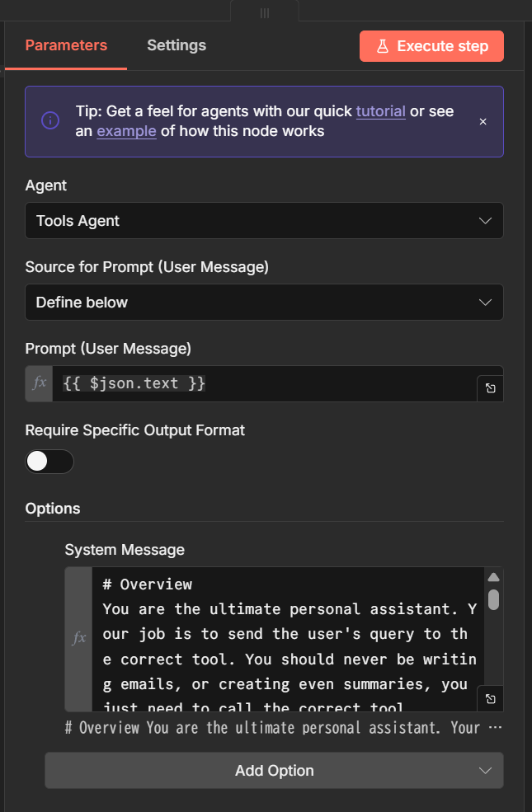Toggle Require Specific Output Format switch
The width and height of the screenshot is (532, 812).
[49, 462]
